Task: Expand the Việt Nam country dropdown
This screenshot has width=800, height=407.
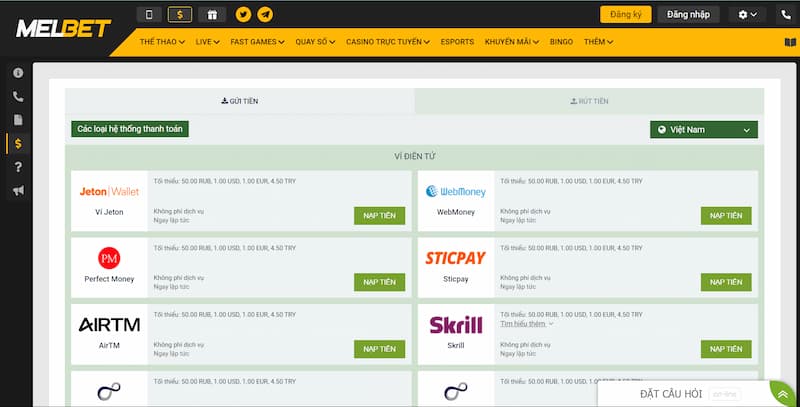Action: pos(703,130)
